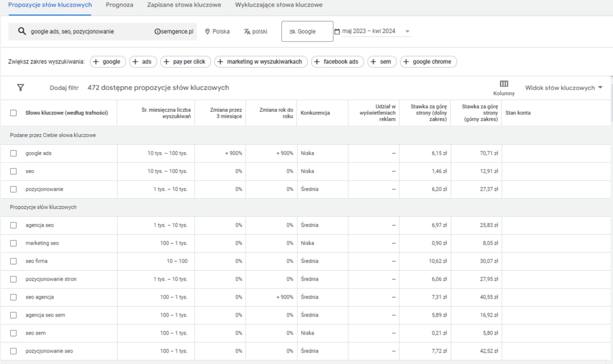Click the calendar date range icon

click(x=337, y=32)
